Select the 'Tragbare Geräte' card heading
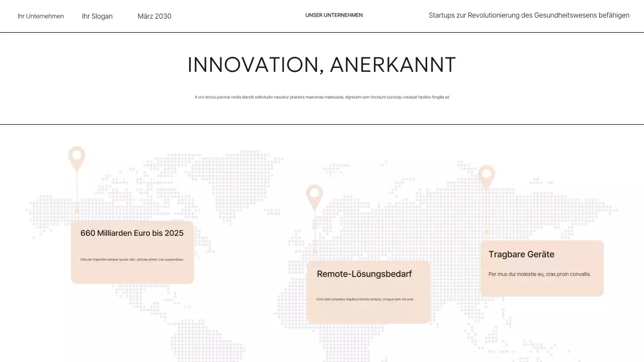This screenshot has width=644, height=362. pyautogui.click(x=521, y=254)
